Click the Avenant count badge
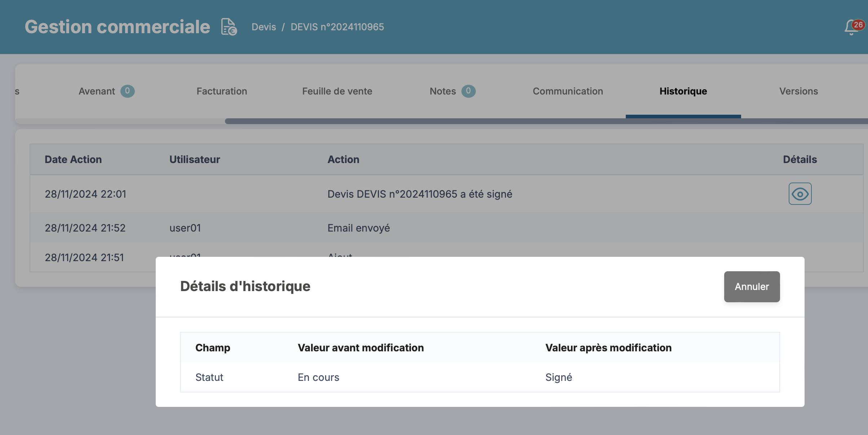 (x=127, y=91)
